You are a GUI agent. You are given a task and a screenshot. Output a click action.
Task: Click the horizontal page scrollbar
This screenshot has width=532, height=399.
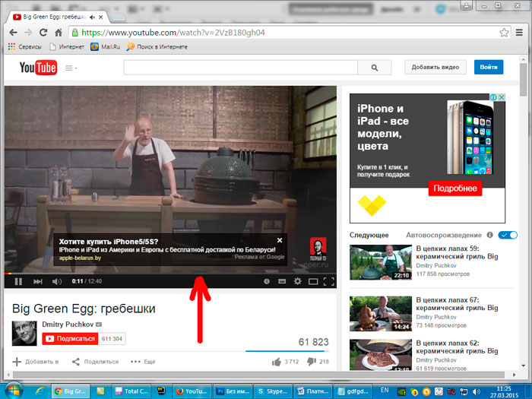[258, 375]
